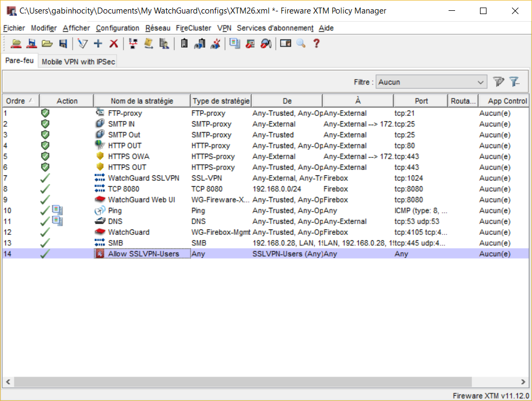Viewport: 532px width, 401px height.
Task: Save configuration to Firebox toolbar icon
Action: (x=31, y=43)
